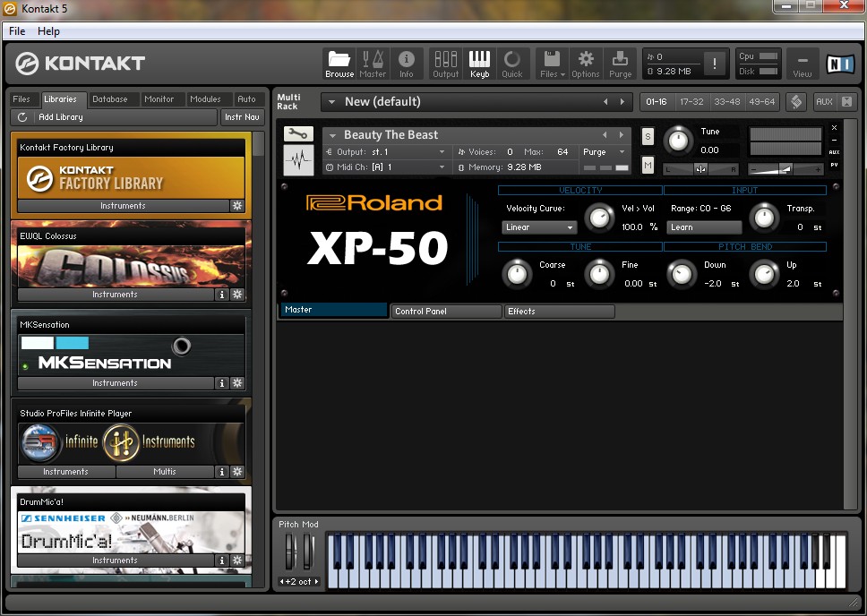
Task: Open Studio ProFiles Multis button
Action: point(165,472)
